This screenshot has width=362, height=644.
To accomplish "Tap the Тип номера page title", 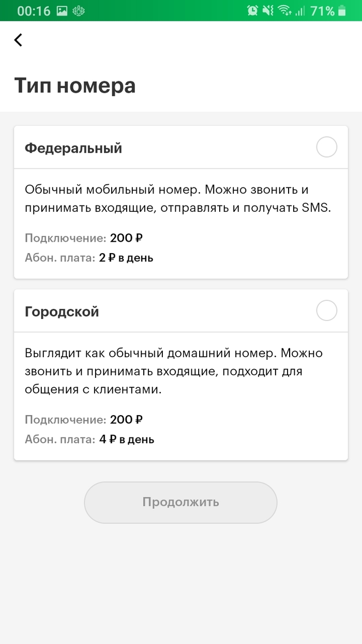I will tap(75, 85).
